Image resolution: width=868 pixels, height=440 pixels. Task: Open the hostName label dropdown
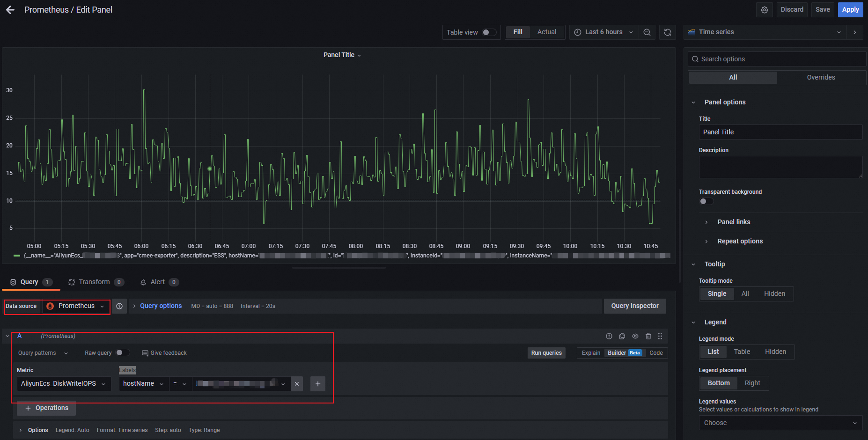pyautogui.click(x=144, y=384)
